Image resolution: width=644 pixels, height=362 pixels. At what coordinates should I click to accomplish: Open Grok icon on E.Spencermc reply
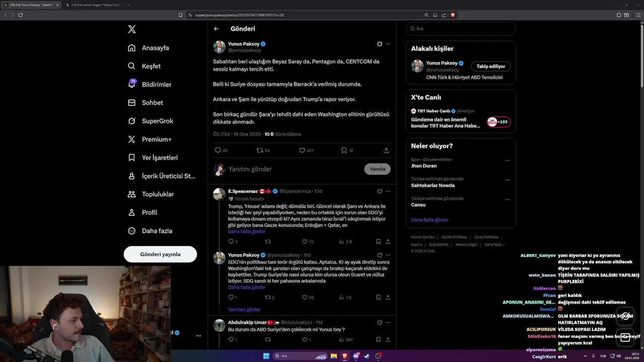[380, 191]
